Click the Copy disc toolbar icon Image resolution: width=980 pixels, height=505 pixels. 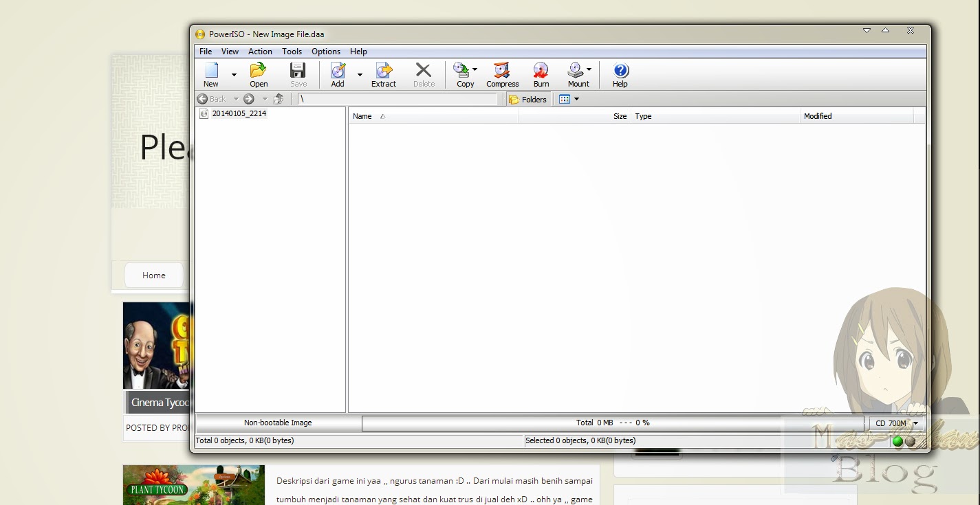[x=462, y=70]
